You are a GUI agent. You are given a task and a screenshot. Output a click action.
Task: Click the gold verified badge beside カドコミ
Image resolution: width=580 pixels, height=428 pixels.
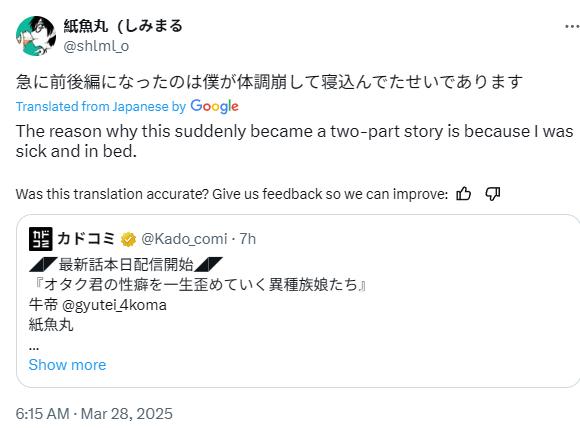click(x=128, y=239)
